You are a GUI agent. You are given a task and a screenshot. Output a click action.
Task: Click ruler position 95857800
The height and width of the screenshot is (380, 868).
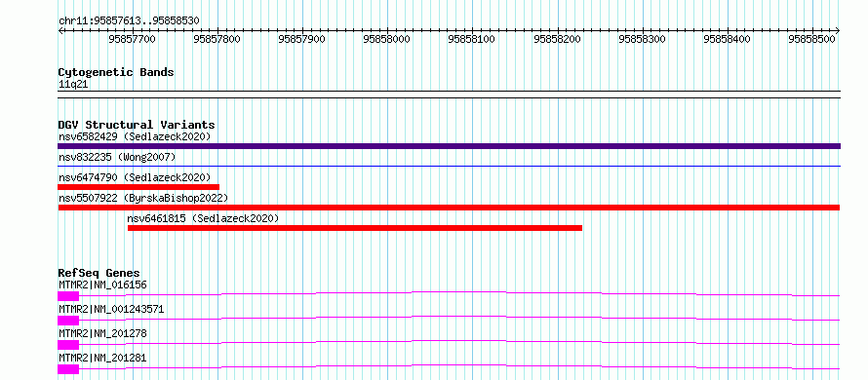(217, 39)
